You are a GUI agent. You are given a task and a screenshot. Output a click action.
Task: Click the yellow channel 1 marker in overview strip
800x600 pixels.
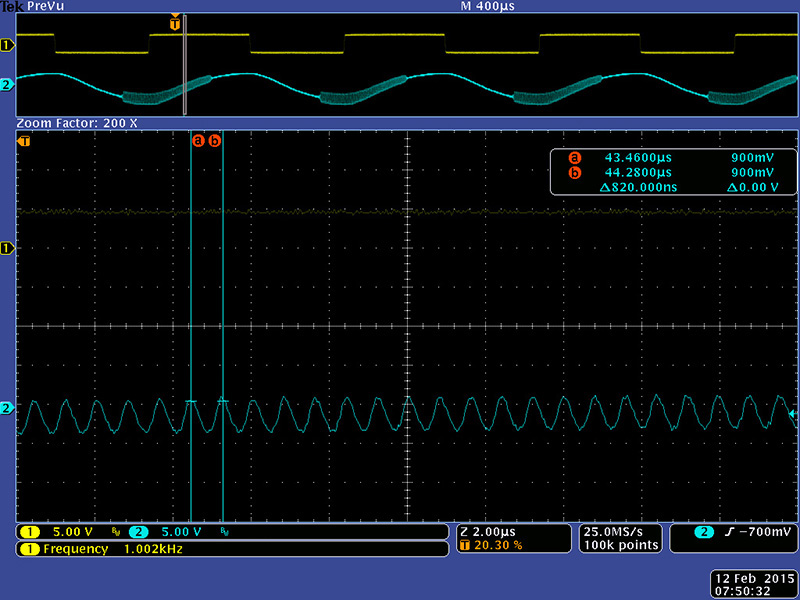coord(7,45)
